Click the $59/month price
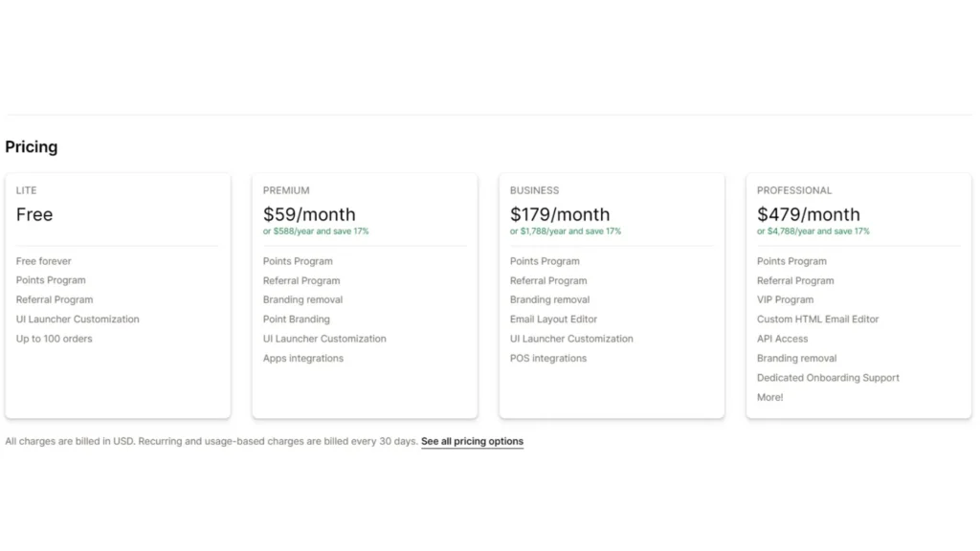 click(309, 214)
